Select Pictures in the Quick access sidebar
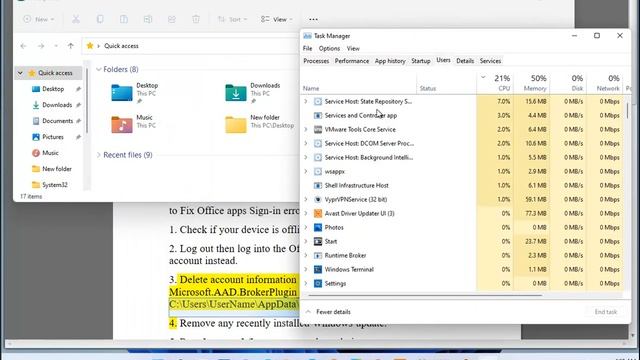 coord(53,137)
